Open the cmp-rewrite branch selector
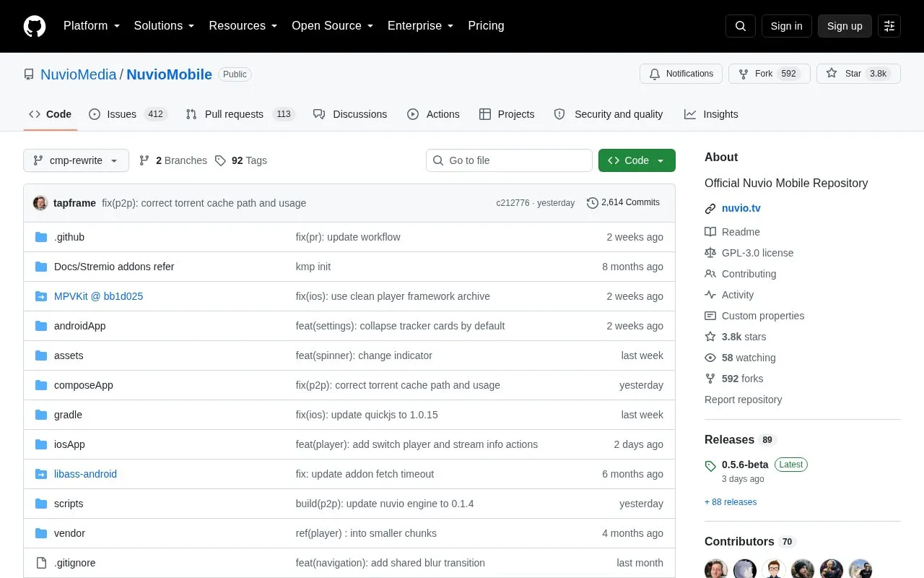 tap(76, 160)
